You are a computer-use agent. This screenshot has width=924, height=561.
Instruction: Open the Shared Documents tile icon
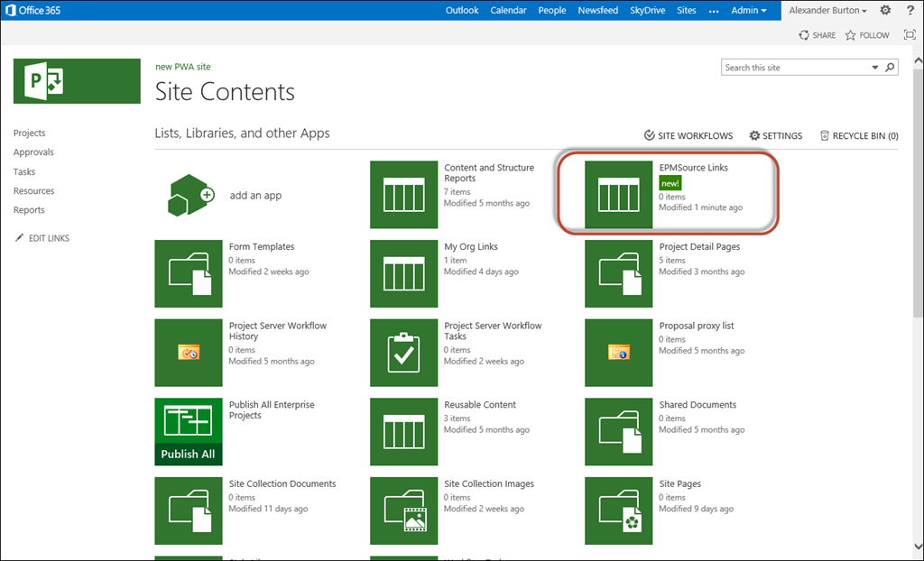click(618, 431)
